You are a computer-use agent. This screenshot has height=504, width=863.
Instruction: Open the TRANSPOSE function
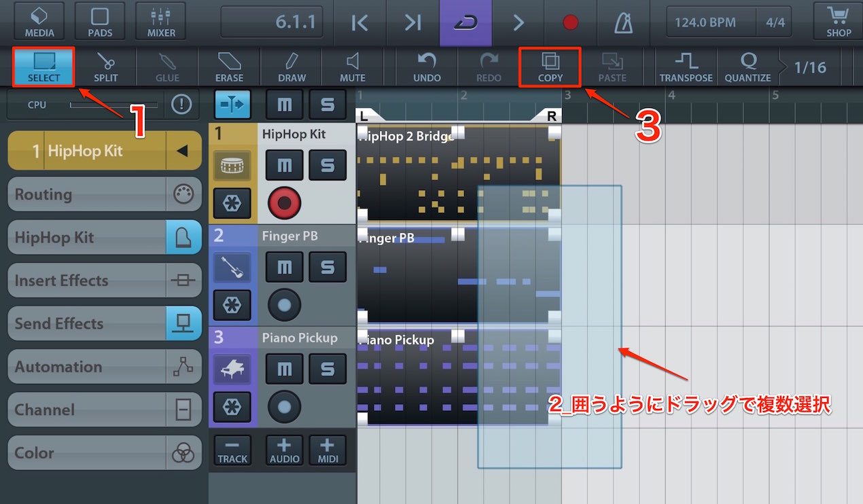(686, 67)
